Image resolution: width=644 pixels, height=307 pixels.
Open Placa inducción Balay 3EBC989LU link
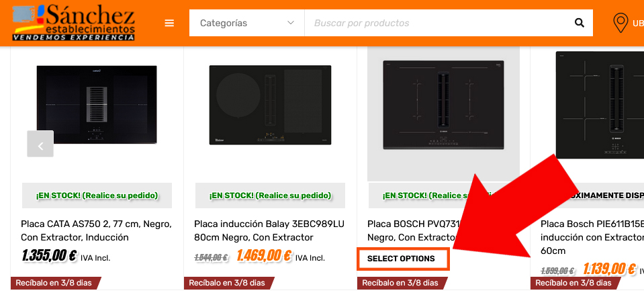click(x=269, y=230)
